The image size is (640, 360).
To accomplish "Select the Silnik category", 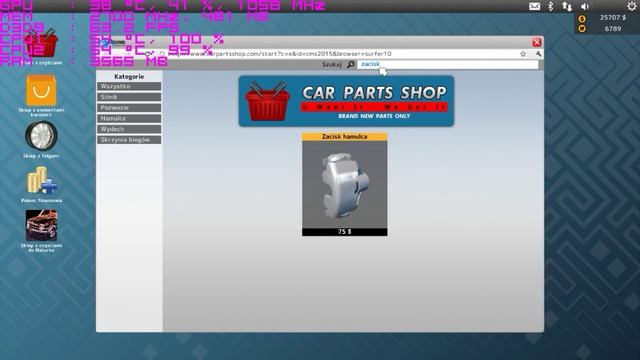I will click(129, 97).
